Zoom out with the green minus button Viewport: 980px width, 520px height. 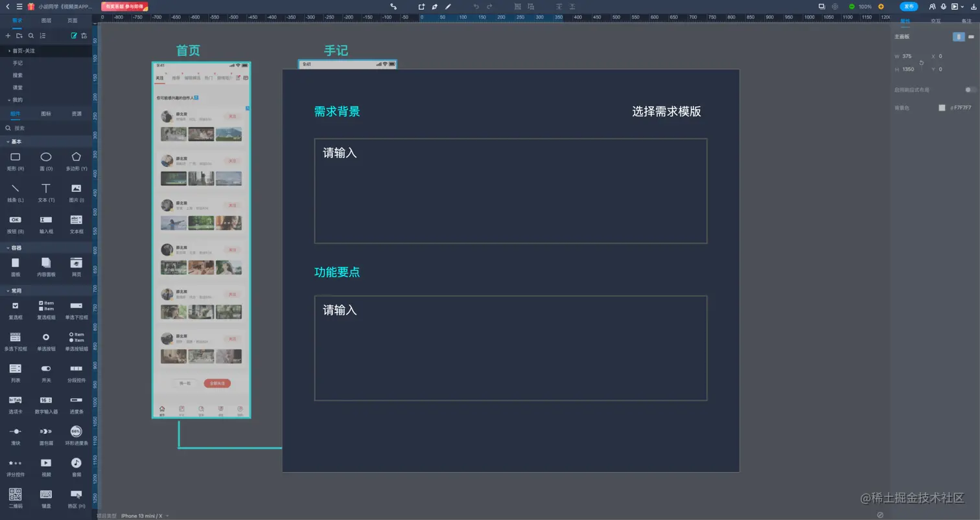[852, 6]
